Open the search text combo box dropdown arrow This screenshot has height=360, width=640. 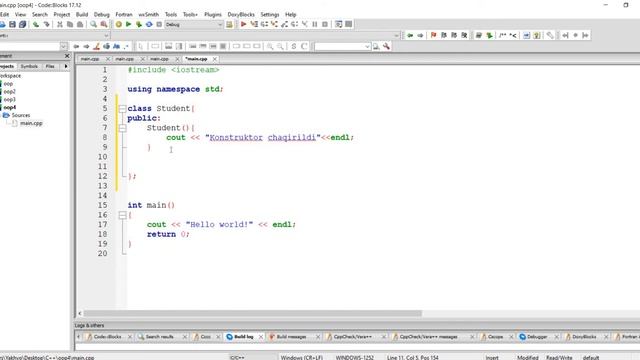pos(367,47)
